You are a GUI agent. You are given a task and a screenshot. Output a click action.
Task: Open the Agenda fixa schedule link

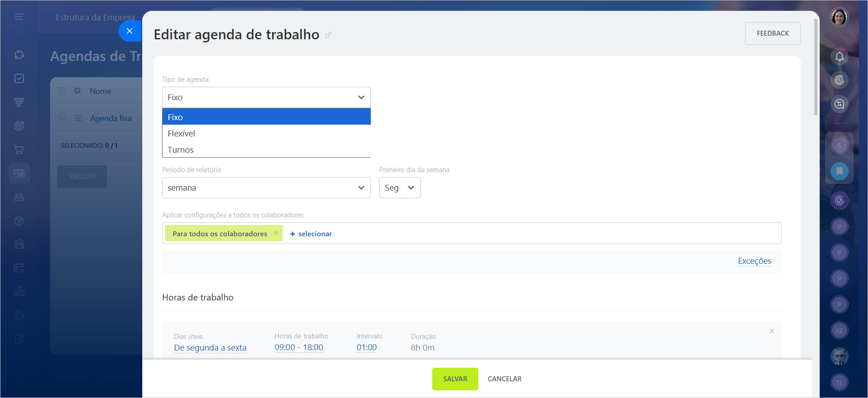coord(111,118)
